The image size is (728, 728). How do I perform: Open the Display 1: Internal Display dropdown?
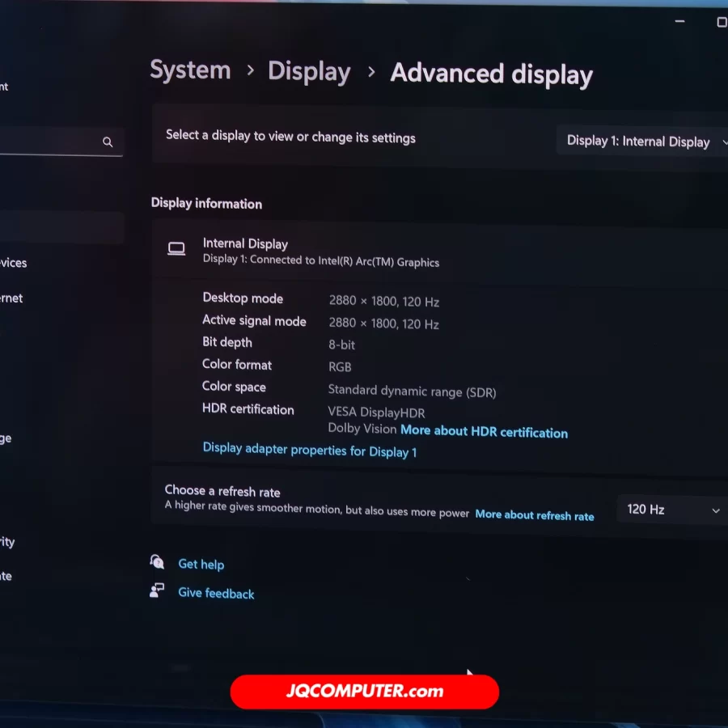[x=645, y=142]
